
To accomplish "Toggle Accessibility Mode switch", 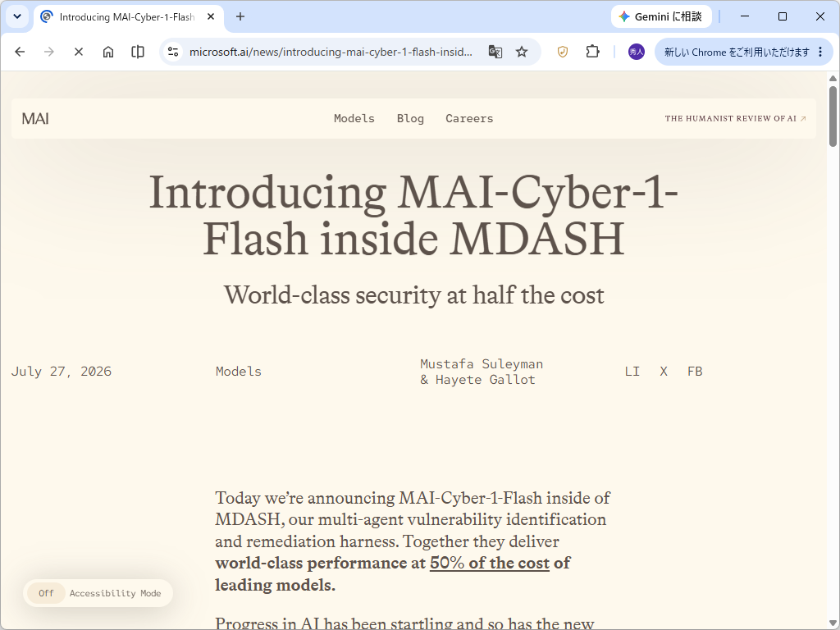I will (46, 593).
